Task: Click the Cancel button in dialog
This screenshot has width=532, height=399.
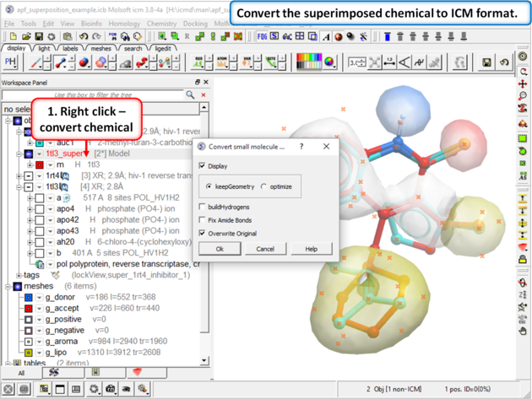Action: click(265, 249)
